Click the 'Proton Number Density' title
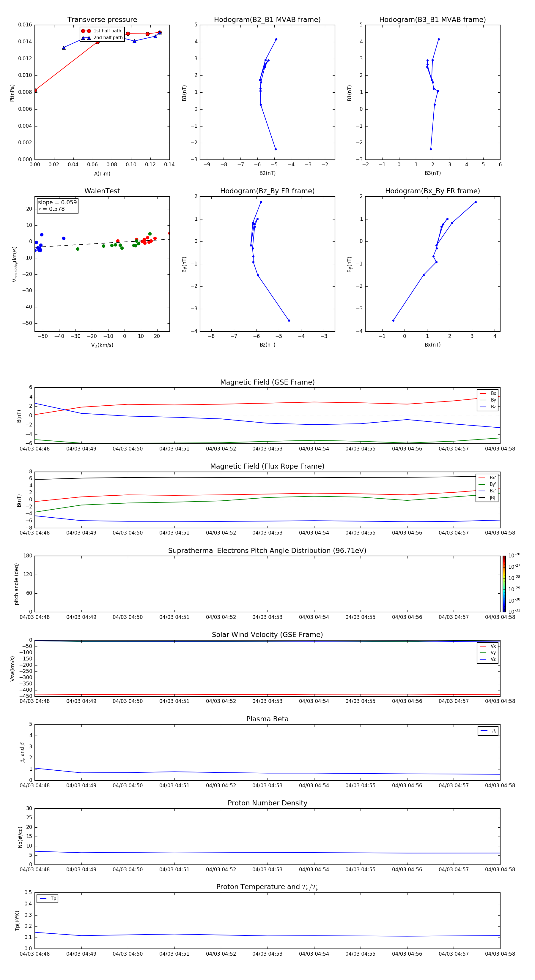 (267, 803)
